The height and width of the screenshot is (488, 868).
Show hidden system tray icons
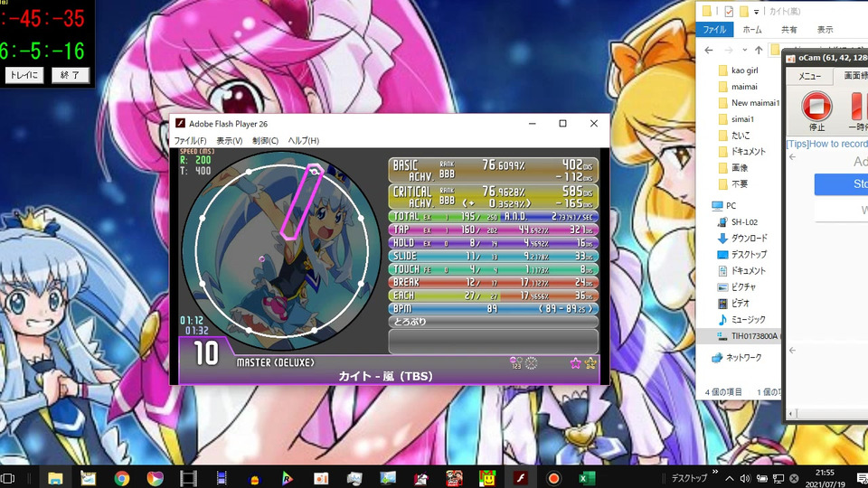click(730, 478)
